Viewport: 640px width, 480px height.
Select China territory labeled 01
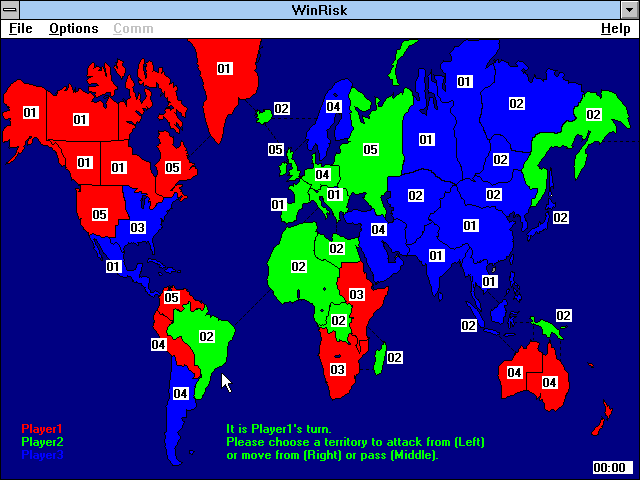point(470,225)
